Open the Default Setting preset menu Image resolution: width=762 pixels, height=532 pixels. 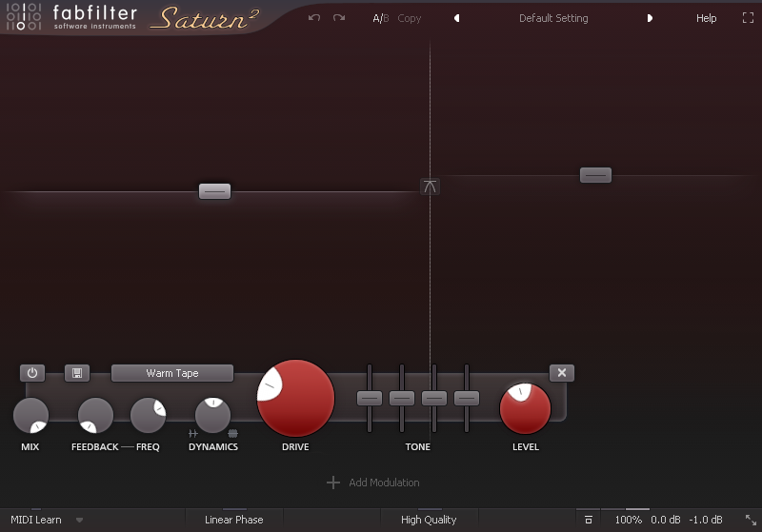click(x=553, y=18)
